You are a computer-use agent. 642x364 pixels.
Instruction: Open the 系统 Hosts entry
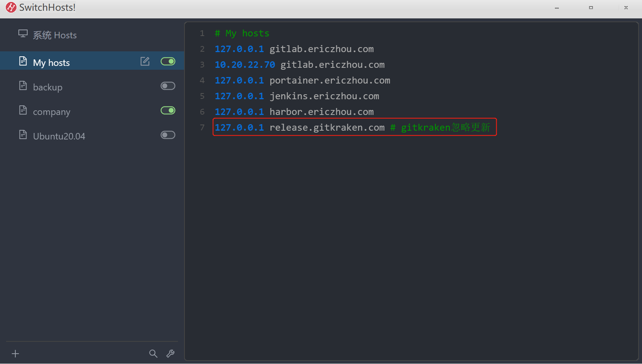[92, 35]
